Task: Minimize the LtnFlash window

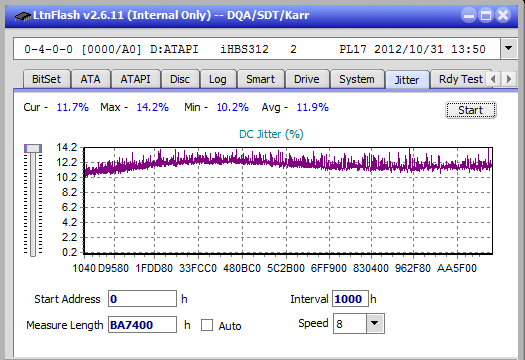Action: tap(469, 15)
